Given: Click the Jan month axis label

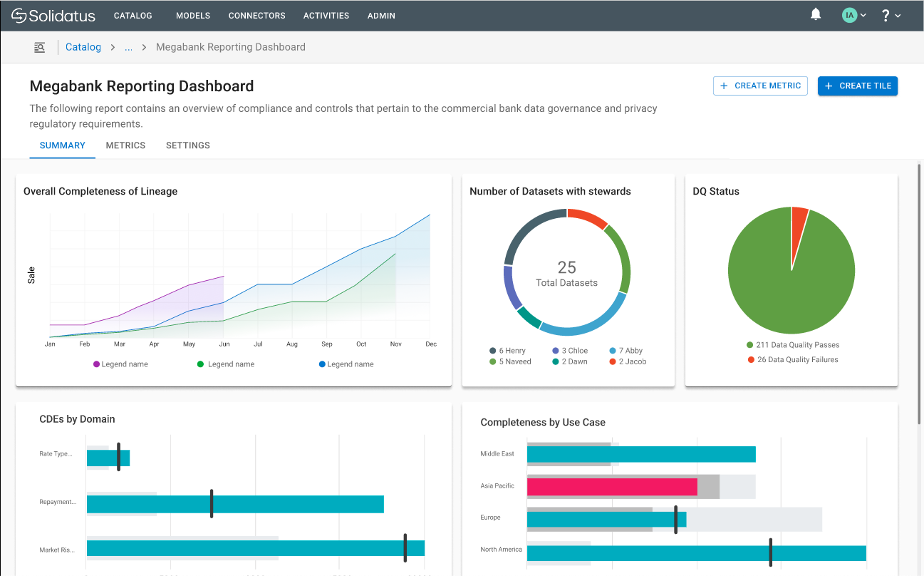Looking at the screenshot, I should [50, 344].
